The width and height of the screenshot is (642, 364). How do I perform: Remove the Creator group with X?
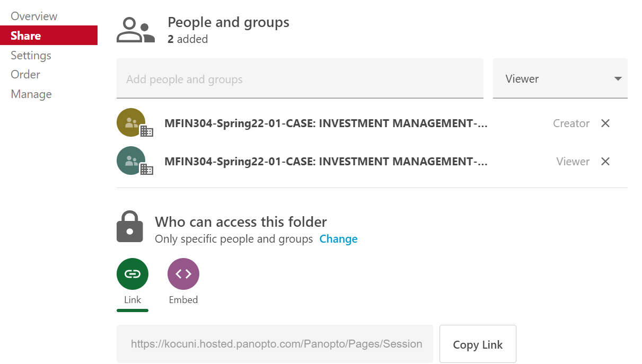click(x=605, y=123)
